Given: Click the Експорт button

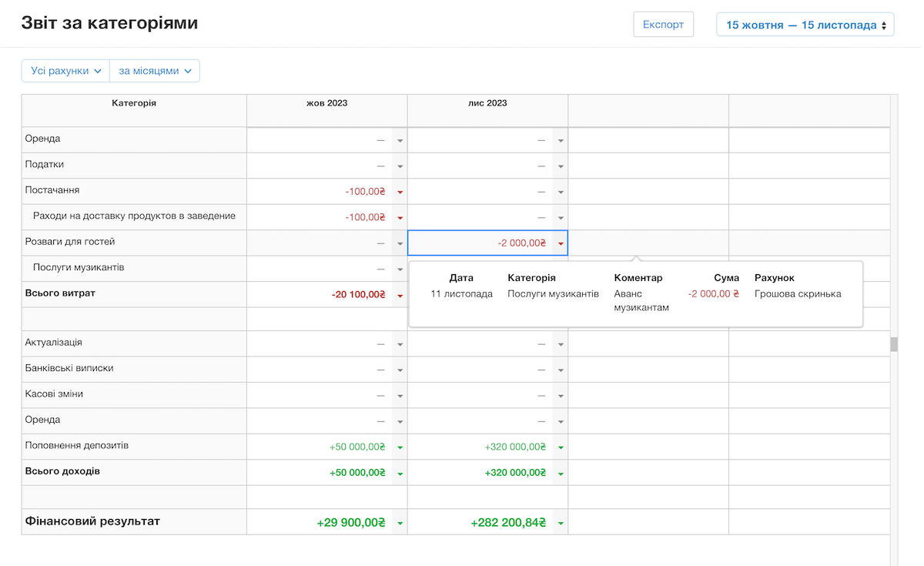Looking at the screenshot, I should 663,25.
